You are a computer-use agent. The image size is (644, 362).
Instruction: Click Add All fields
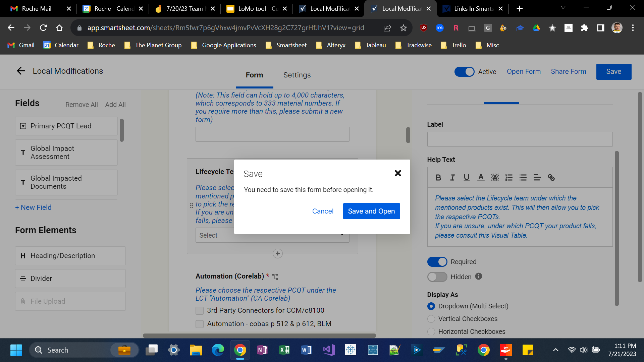[115, 105]
